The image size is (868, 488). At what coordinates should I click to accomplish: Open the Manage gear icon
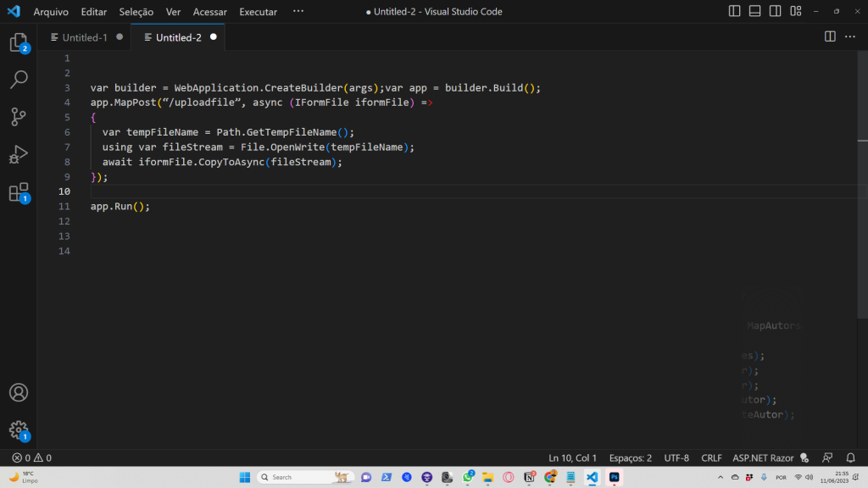19,430
